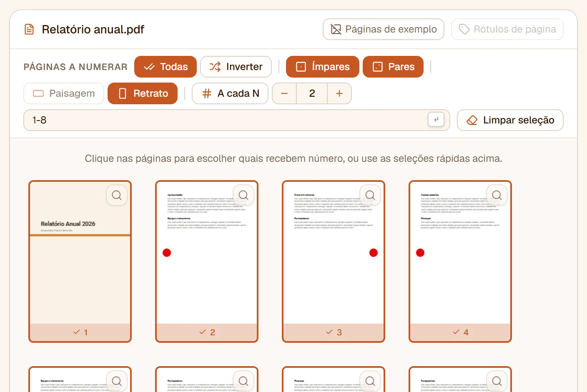Viewport: 587px width, 392px height.
Task: Zoom the second-row fourth page via magnifier
Action: [497, 381]
